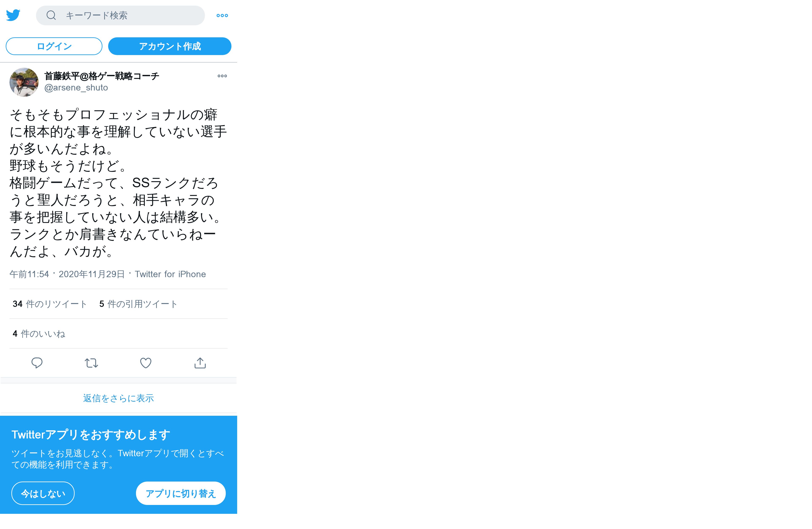
Task: Click the アカウント作成 button
Action: click(x=169, y=46)
